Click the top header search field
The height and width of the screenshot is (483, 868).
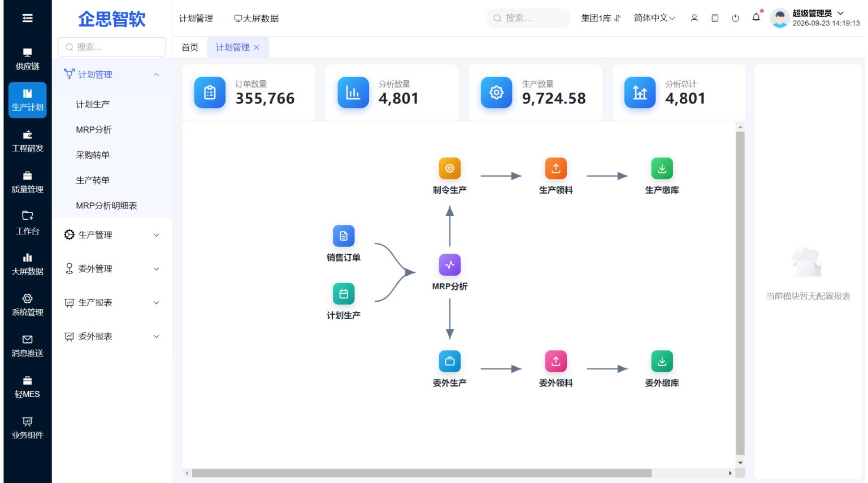pyautogui.click(x=528, y=18)
